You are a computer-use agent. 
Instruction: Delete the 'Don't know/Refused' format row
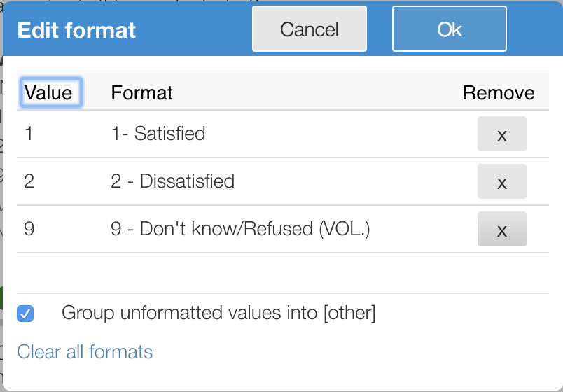[501, 229]
